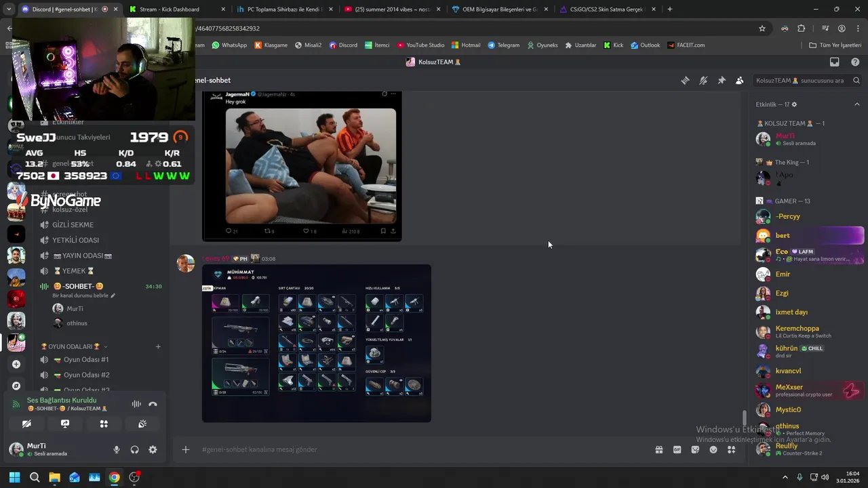Open Discord help question mark icon

855,62
